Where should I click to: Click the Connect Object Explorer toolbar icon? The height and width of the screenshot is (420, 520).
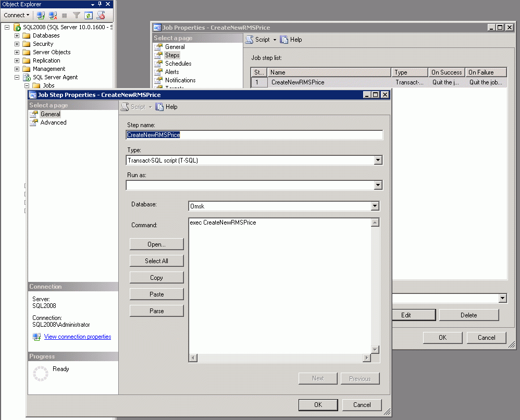[x=41, y=15]
